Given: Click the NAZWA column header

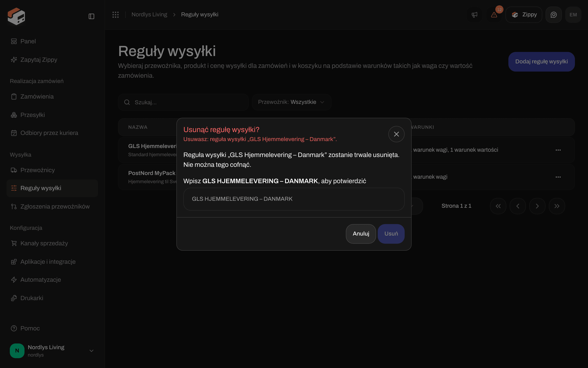Looking at the screenshot, I should (x=138, y=127).
